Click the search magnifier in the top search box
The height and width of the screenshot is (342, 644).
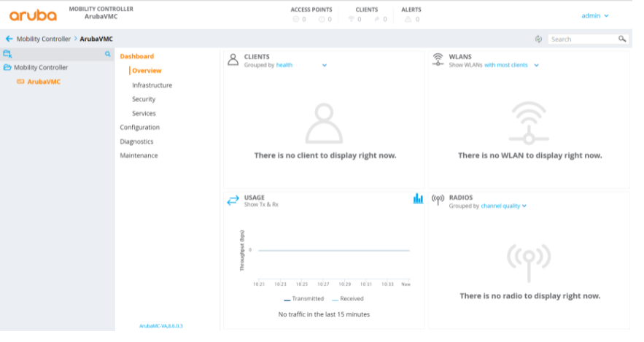coord(622,39)
